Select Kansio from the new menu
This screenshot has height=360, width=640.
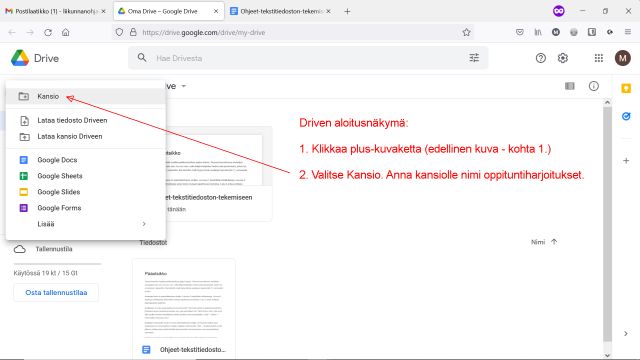tap(86, 96)
